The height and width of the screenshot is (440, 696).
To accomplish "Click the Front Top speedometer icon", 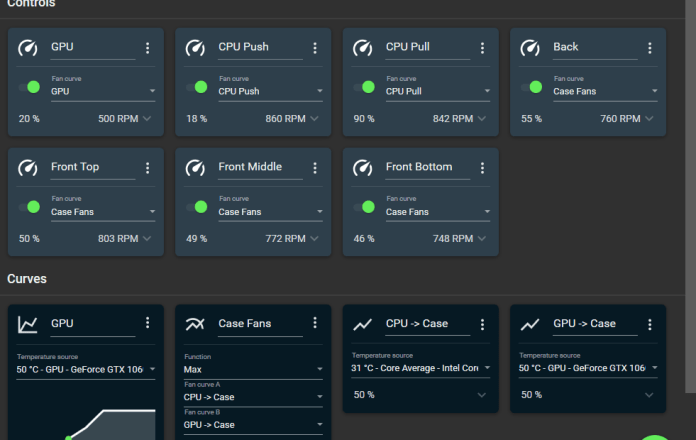I will click(28, 168).
